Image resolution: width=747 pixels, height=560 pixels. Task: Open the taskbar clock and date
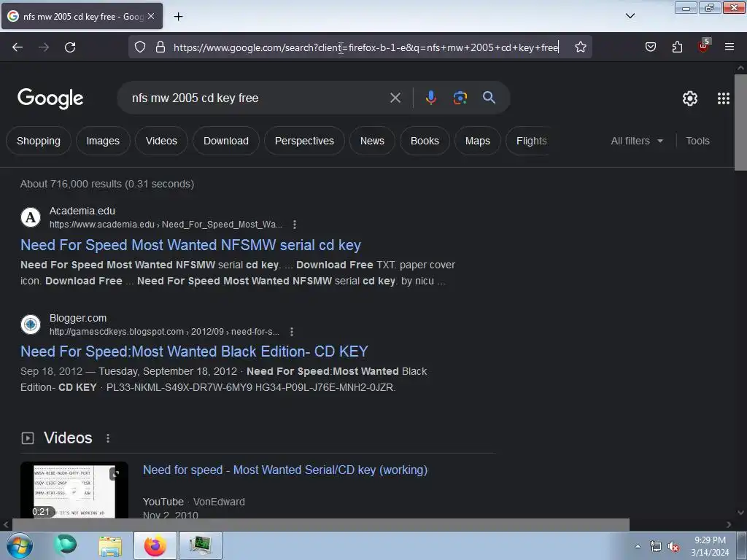[710, 546]
